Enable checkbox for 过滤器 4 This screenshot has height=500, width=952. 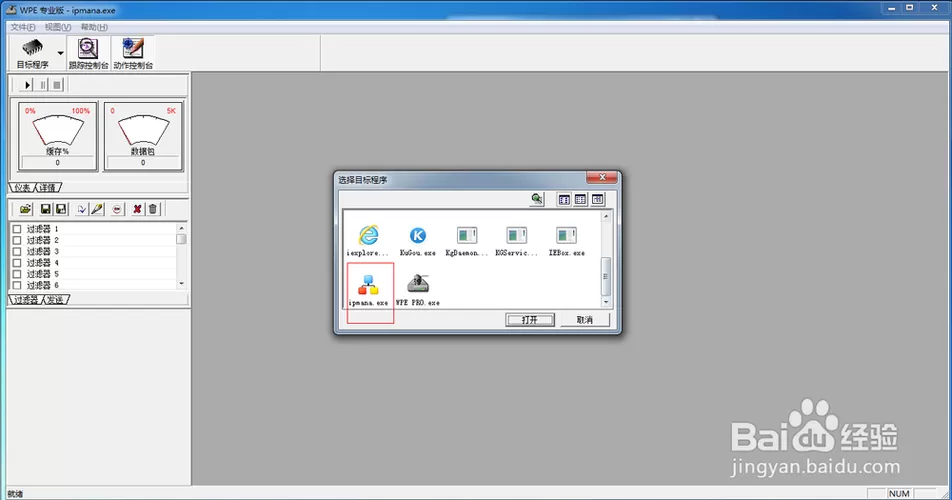tap(17, 263)
